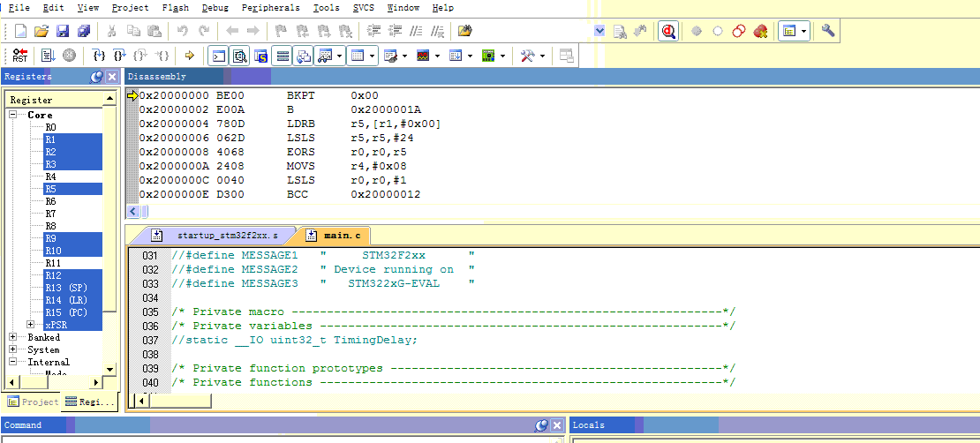Create a new file with the New icon
Image resolution: width=980 pixels, height=443 pixels.
20,31
